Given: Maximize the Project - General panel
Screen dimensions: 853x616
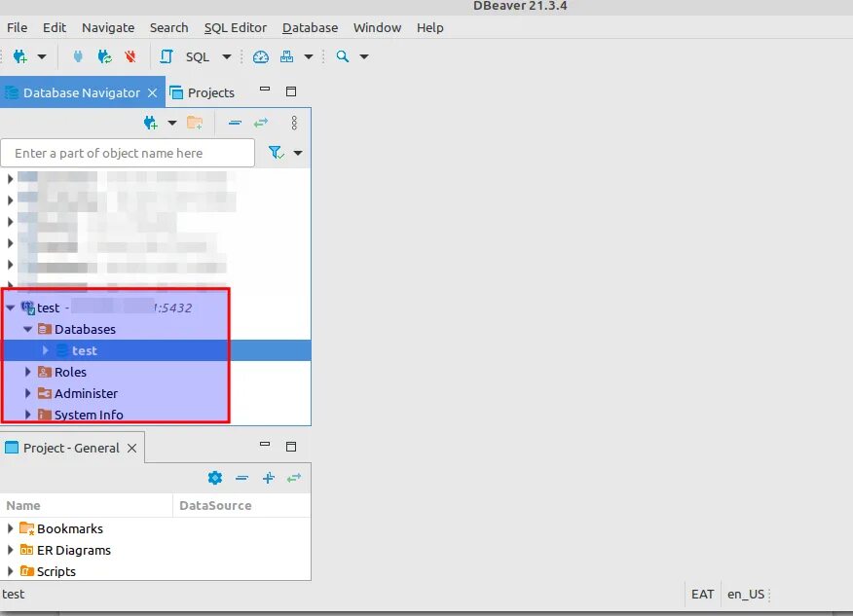Looking at the screenshot, I should coord(291,447).
